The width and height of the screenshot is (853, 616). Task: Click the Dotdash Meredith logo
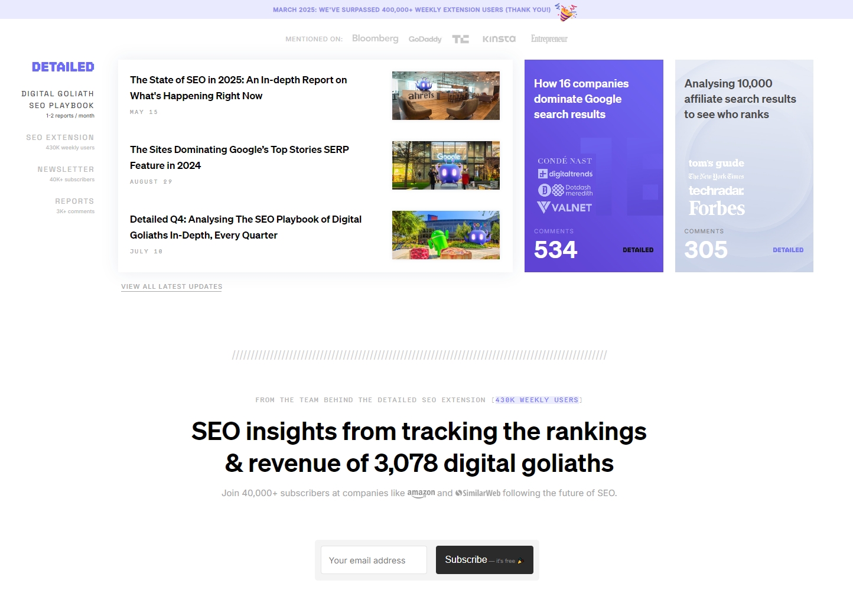click(565, 190)
